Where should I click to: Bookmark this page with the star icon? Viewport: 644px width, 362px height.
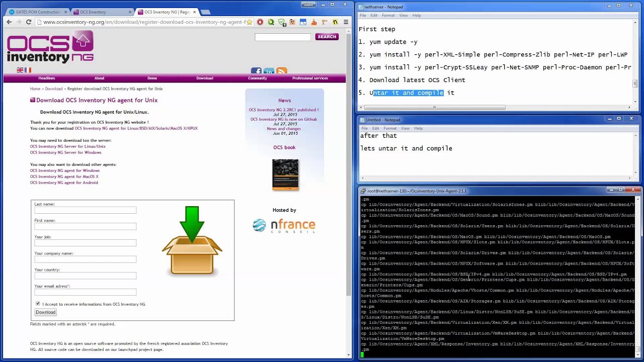(x=249, y=22)
